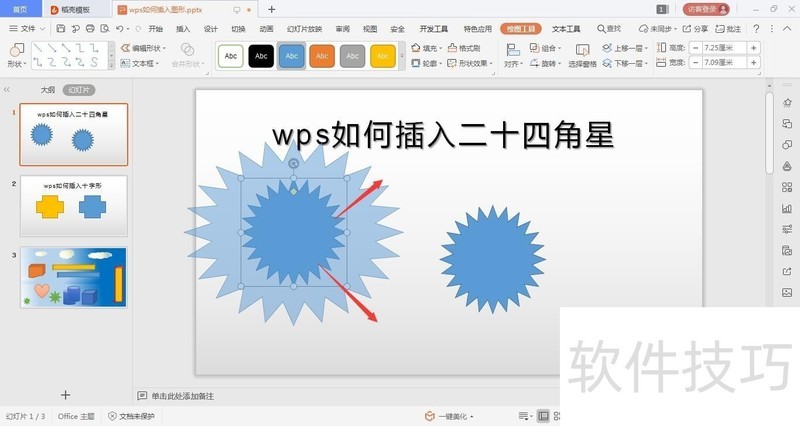Open the 动画 ribbon tab
This screenshot has height=426, width=800.
[x=266, y=29]
